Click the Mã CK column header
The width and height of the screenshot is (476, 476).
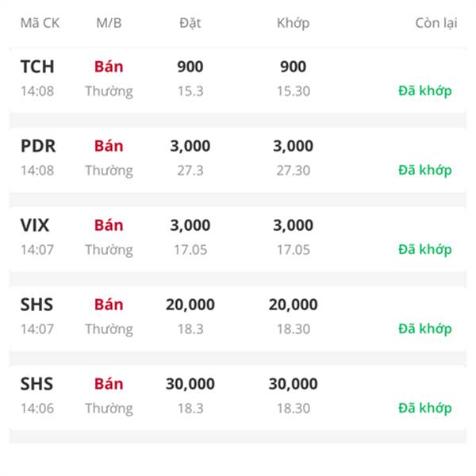pos(40,22)
